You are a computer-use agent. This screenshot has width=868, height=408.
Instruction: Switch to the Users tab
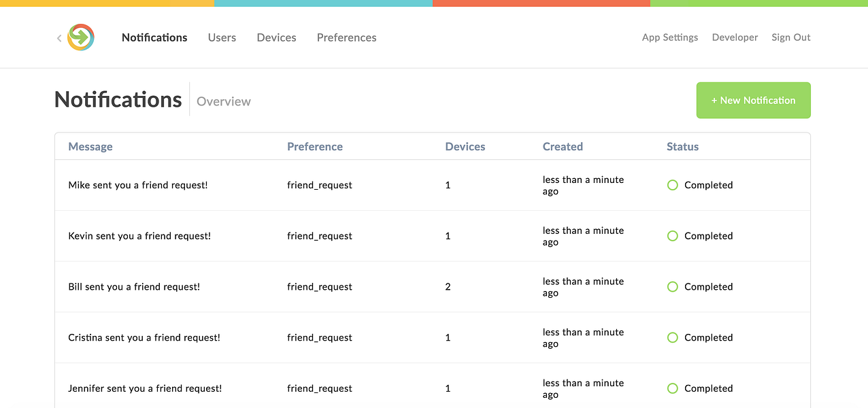[222, 37]
